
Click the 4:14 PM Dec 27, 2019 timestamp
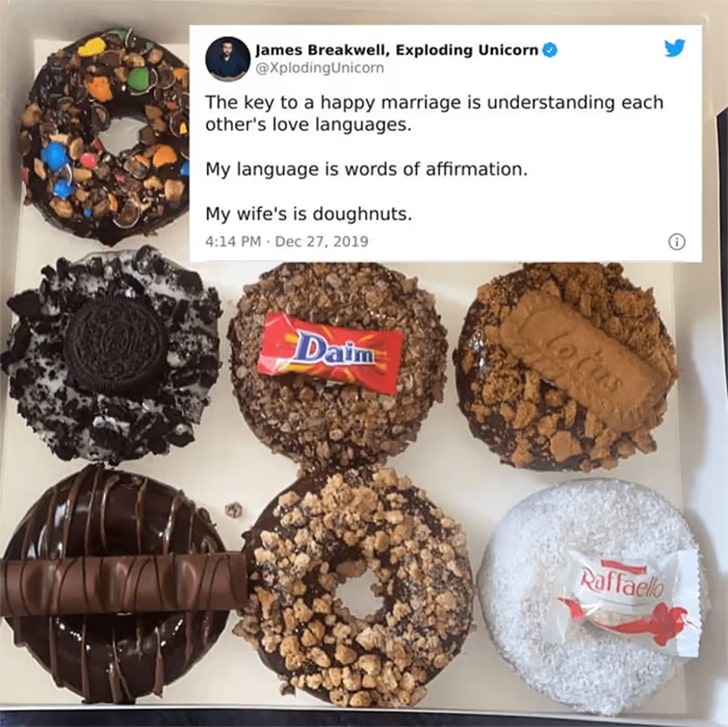tap(286, 241)
